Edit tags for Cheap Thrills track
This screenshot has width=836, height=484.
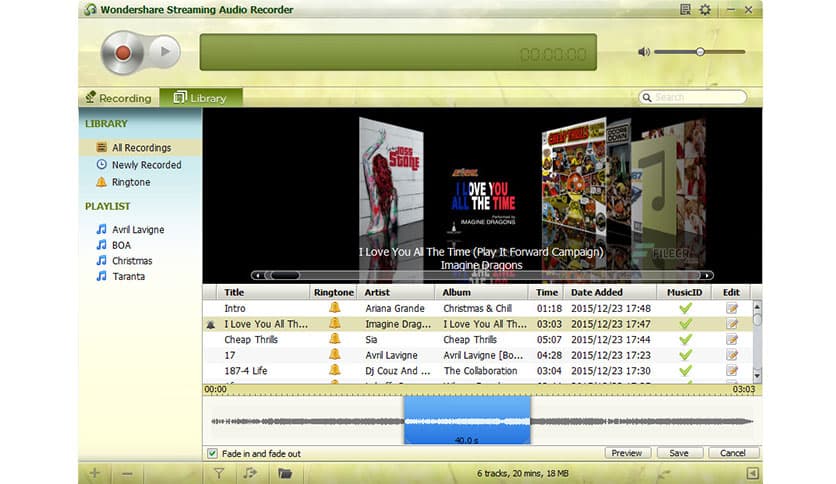(732, 339)
